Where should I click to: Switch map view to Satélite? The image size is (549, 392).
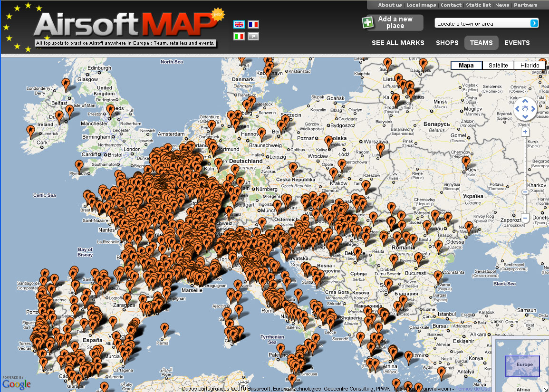(x=498, y=66)
